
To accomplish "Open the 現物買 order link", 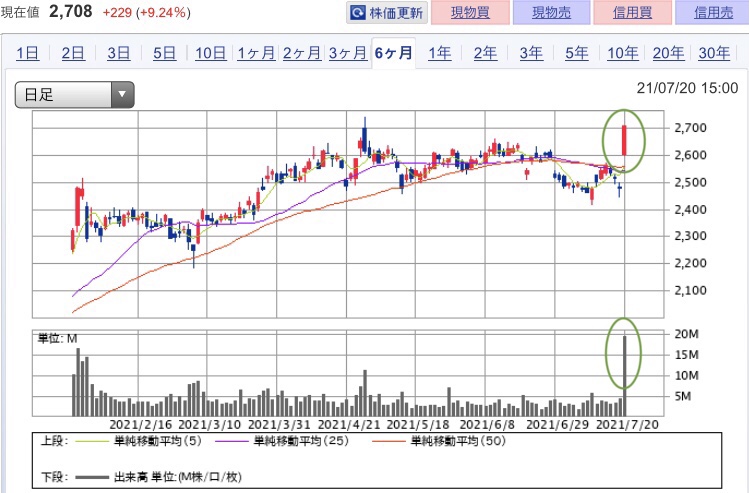I will [470, 12].
